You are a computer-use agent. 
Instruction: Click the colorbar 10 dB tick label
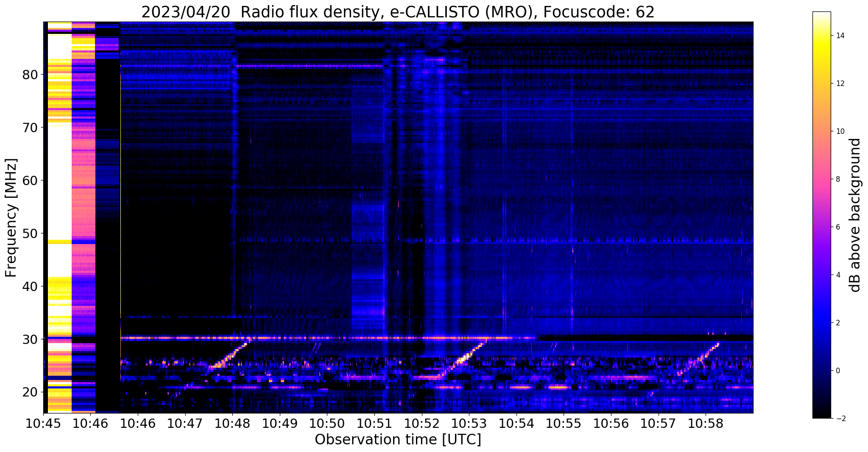(840, 131)
